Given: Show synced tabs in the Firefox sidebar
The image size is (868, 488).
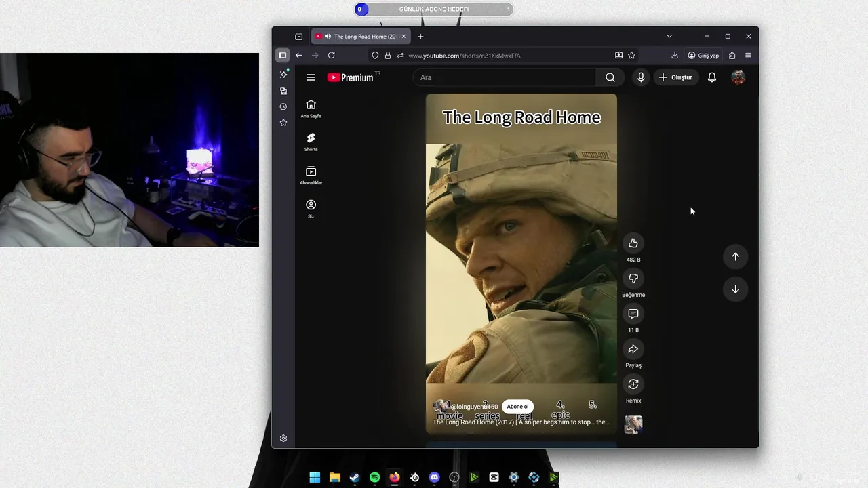Looking at the screenshot, I should click(283, 91).
